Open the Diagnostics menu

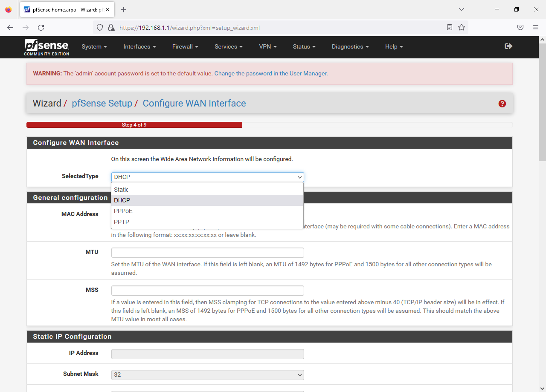point(350,46)
